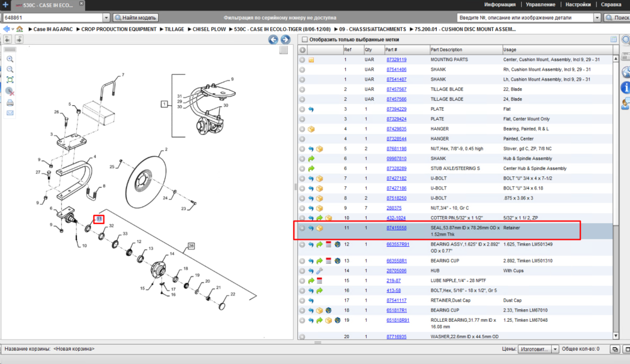This screenshot has height=364, width=630.
Task: Expand panel with right pane arrow icon
Action: [x=19, y=39]
